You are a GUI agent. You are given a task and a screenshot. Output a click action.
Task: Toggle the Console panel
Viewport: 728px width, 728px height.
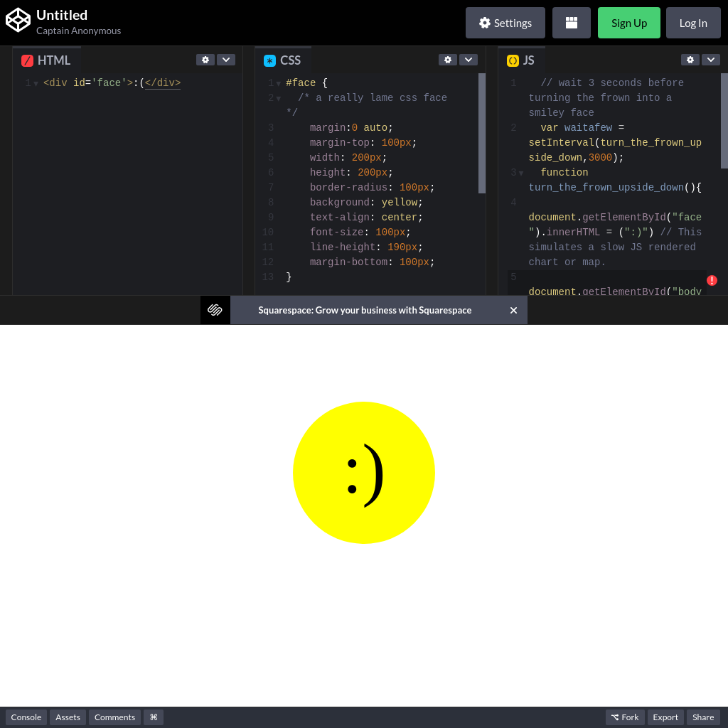click(26, 717)
